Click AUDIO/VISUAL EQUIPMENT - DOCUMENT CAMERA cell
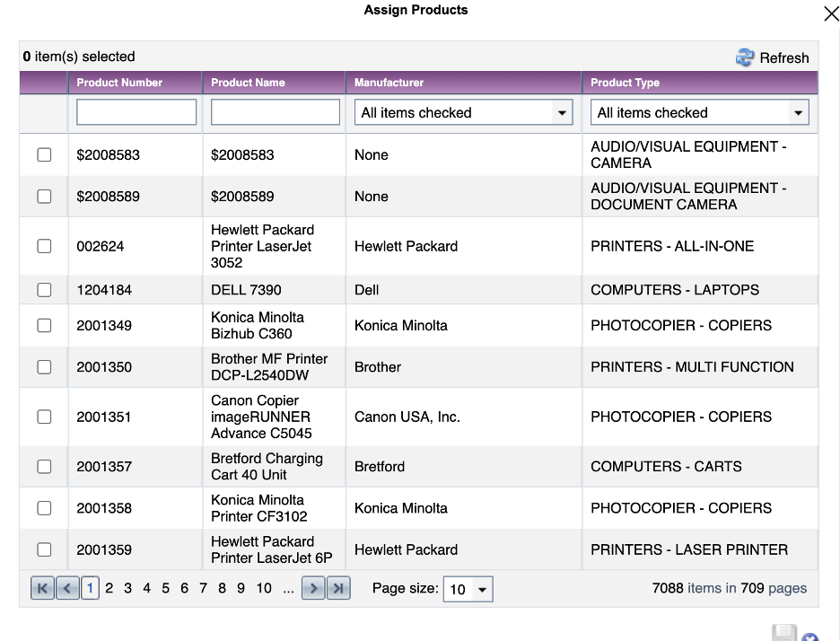840x641 pixels. (688, 197)
